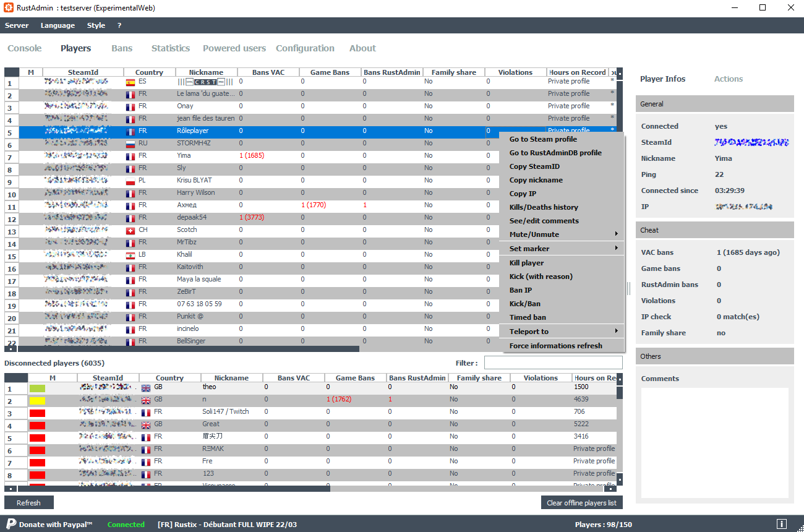Click scroll-down button of disconnected players list
Screen dimensions: 804x532
tap(619, 479)
